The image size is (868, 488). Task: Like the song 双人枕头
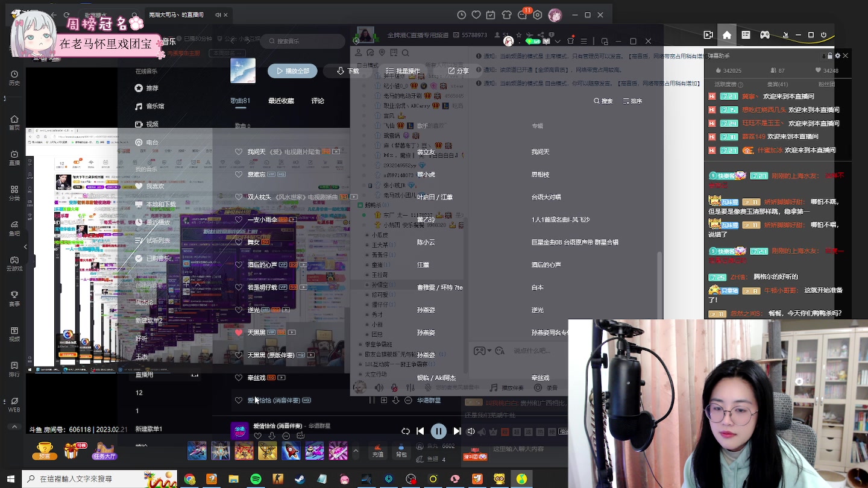tap(239, 197)
